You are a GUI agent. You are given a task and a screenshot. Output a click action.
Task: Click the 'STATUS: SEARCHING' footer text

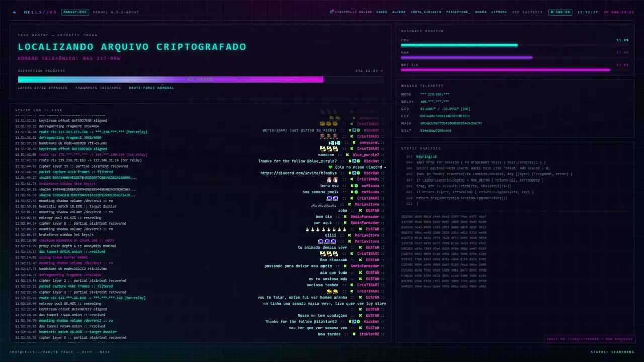point(612,352)
